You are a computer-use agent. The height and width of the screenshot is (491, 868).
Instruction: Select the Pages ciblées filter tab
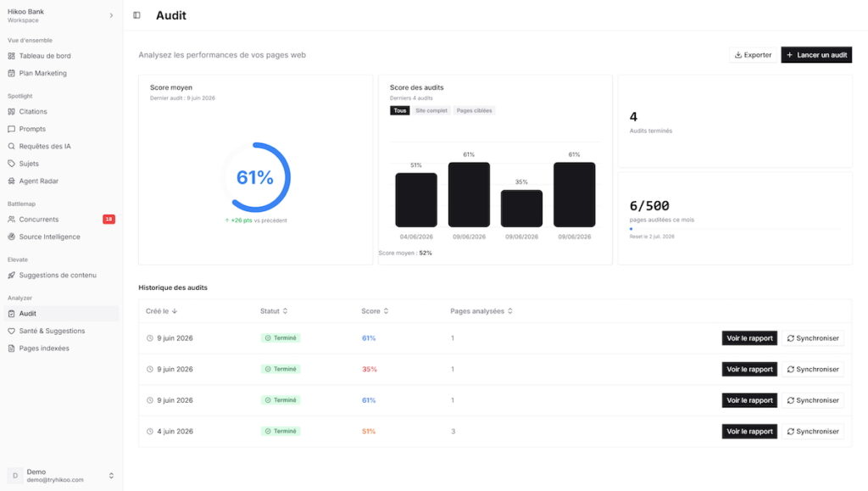[474, 111]
